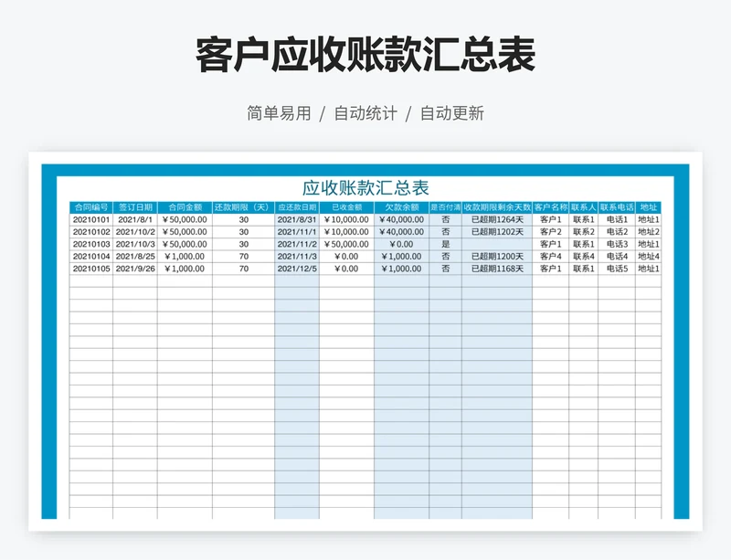
Task: Click phone cell 电话5
Action: (617, 269)
